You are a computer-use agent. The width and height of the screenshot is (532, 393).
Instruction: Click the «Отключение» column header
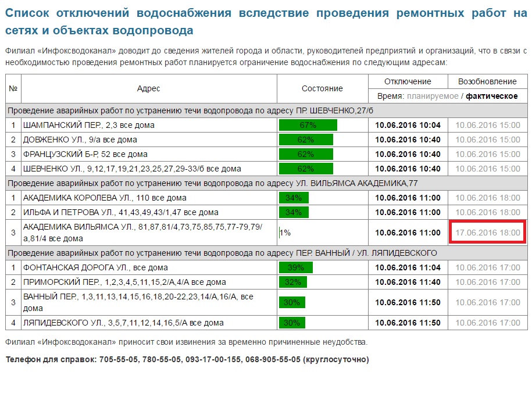[408, 81]
